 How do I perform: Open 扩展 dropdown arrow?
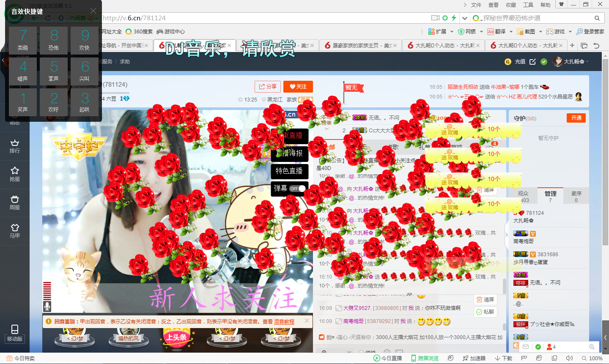point(452,32)
